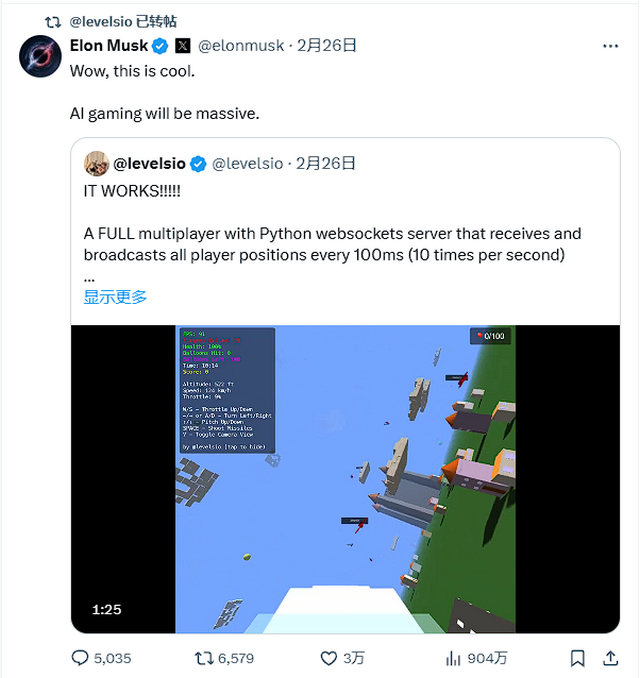Repost the tweet using the 6,579 retweet icon

203,658
